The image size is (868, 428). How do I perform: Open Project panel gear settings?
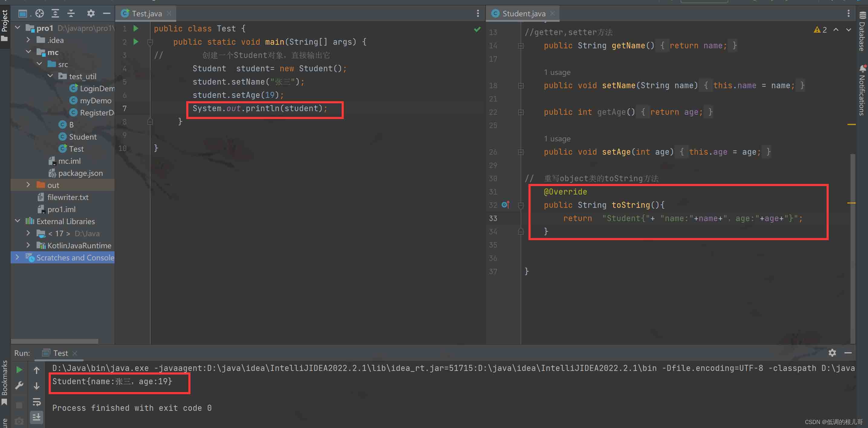point(91,14)
